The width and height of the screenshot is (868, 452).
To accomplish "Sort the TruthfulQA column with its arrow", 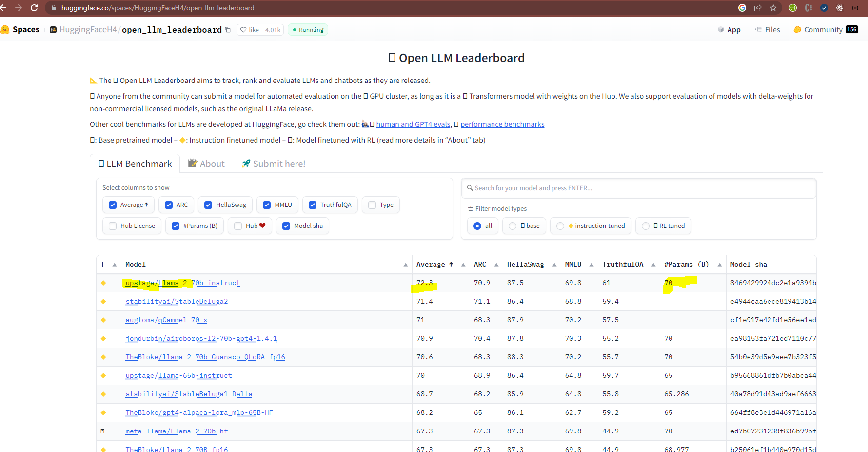I will click(653, 265).
